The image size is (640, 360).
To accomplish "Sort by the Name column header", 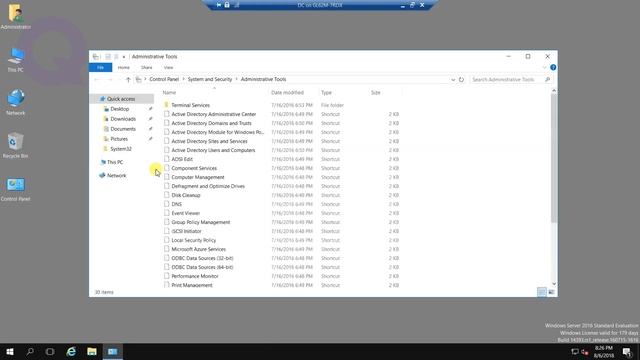I will (x=169, y=93).
